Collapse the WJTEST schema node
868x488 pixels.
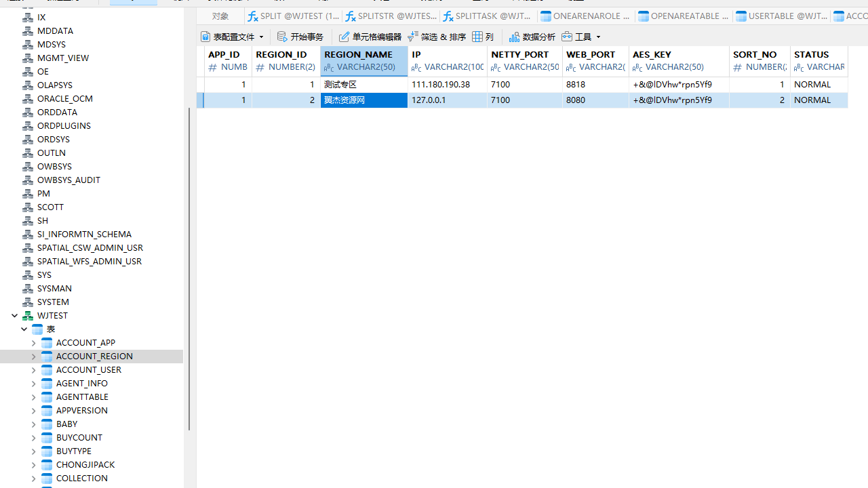[14, 316]
